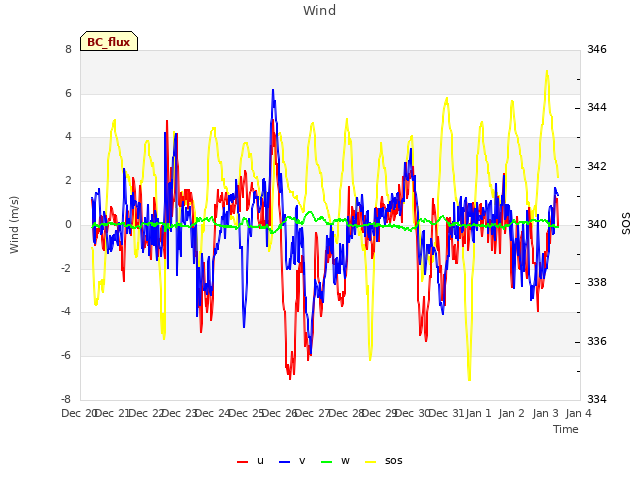Click the right-hand sos axis label

[626, 224]
